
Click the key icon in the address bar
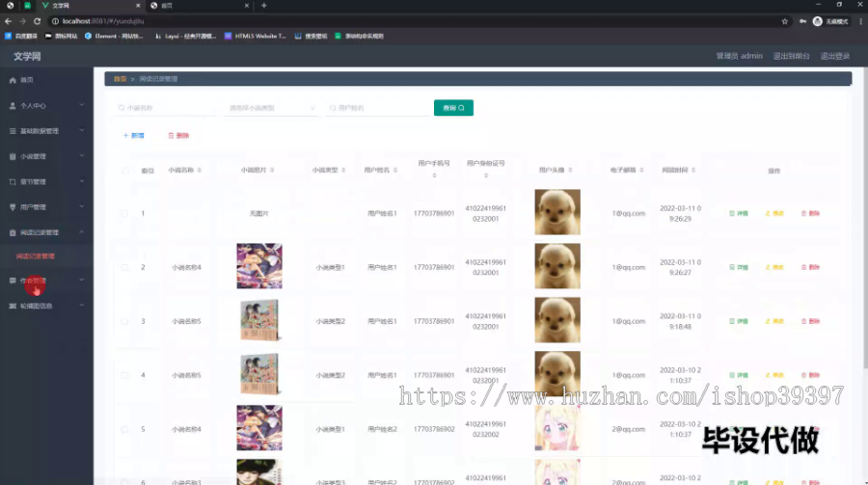coord(802,21)
